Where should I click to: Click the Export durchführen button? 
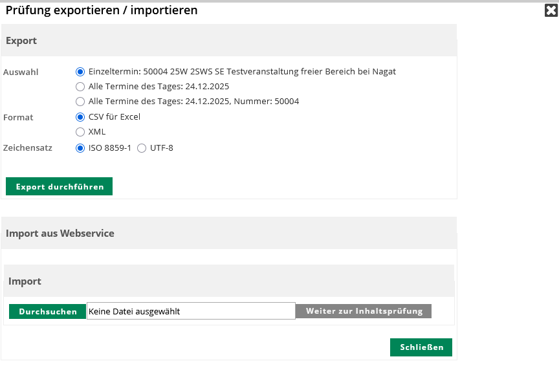coord(60,187)
